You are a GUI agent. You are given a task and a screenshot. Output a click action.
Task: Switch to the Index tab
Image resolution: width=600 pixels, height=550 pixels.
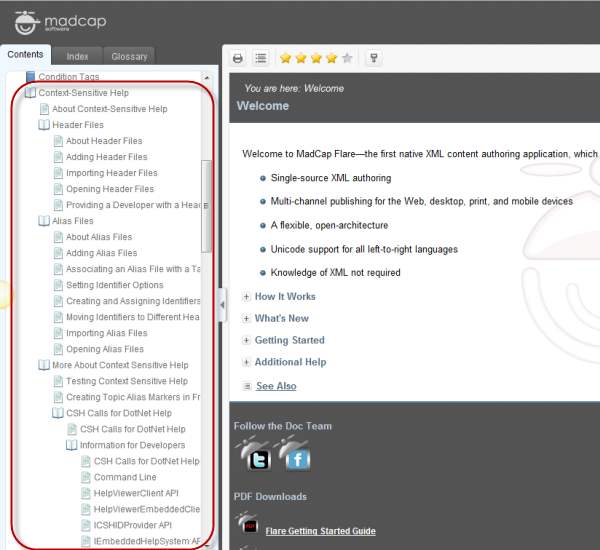click(77, 57)
